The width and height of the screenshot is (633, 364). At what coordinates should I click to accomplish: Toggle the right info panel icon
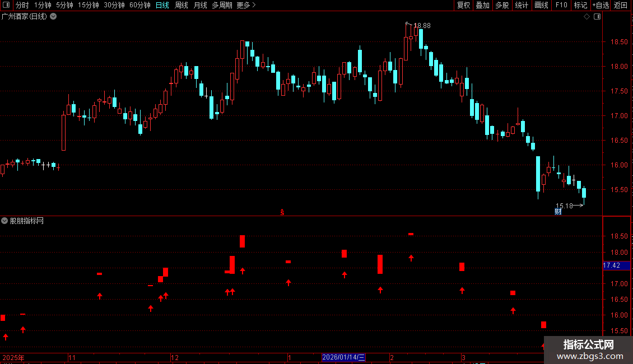click(597, 17)
